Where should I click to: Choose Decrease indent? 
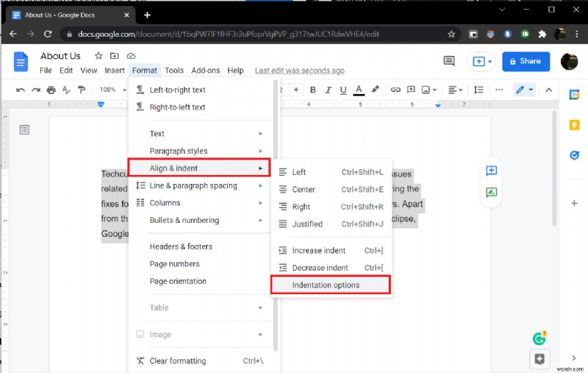[x=331, y=268]
